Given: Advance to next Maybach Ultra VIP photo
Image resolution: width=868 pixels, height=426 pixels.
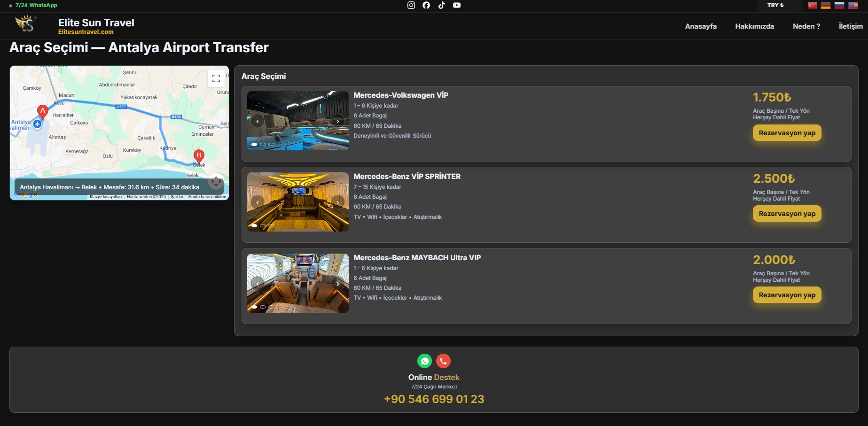Looking at the screenshot, I should coord(338,284).
